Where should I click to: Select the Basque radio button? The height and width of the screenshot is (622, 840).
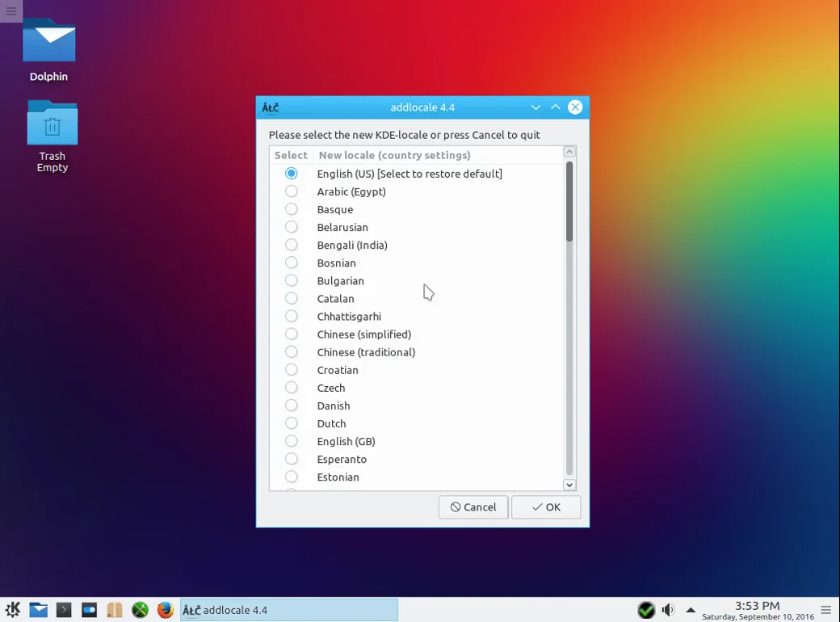click(x=292, y=209)
